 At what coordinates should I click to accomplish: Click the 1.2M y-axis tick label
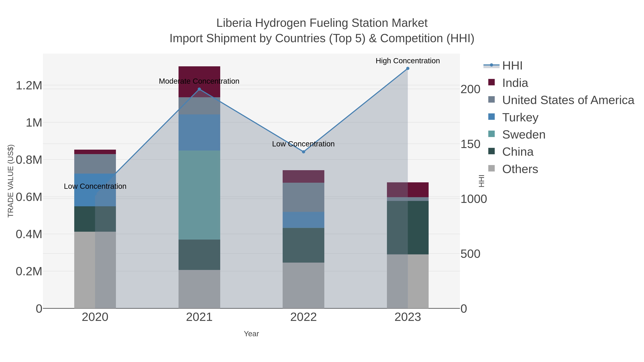click(29, 86)
